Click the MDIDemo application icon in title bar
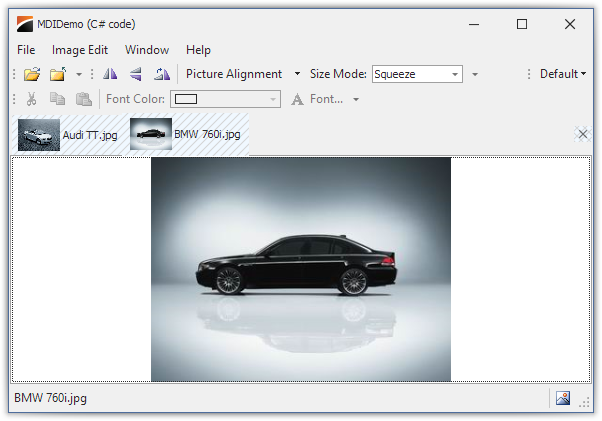Viewport: 602px width, 421px height. [25, 24]
